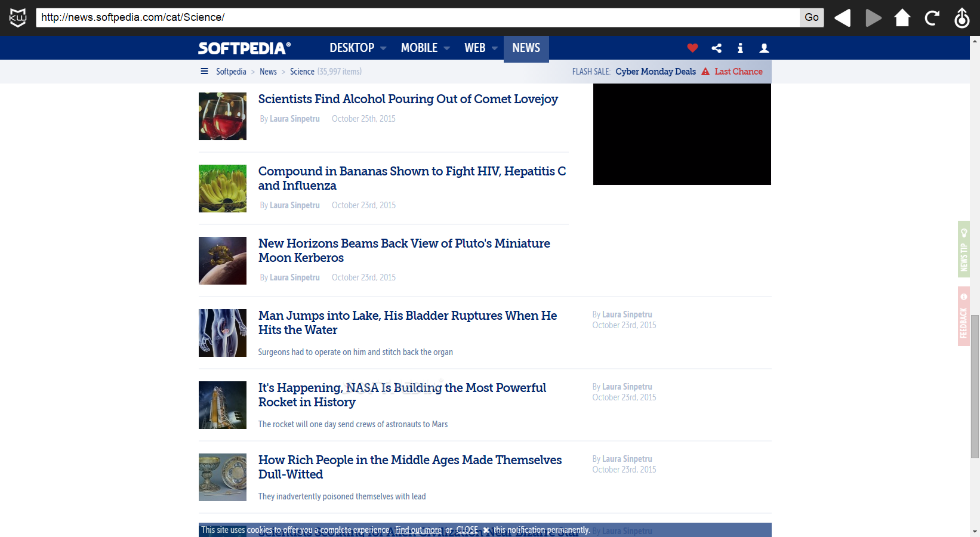The image size is (980, 537).
Task: Click the scrollbar up arrow
Action: click(x=975, y=41)
